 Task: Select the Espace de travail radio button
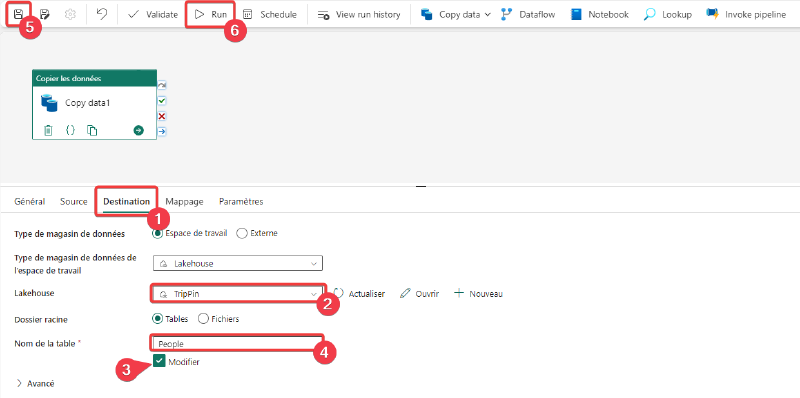[x=158, y=233]
